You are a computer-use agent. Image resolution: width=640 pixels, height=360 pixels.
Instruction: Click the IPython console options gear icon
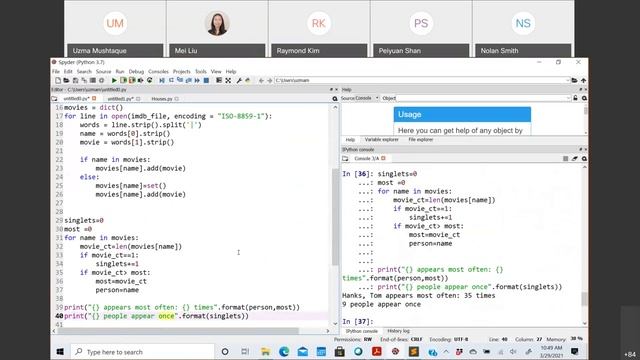[584, 158]
